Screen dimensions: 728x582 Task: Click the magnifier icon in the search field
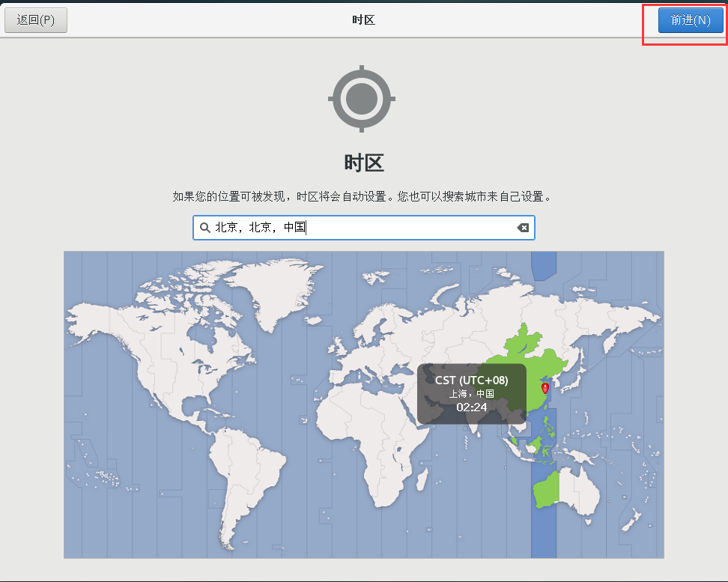click(204, 228)
